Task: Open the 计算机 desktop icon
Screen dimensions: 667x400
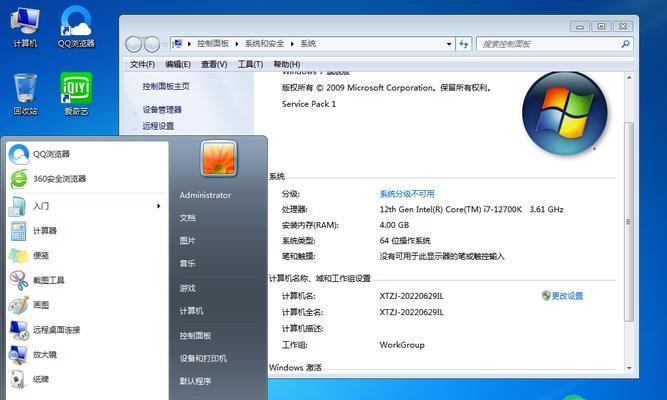Action: (x=25, y=27)
